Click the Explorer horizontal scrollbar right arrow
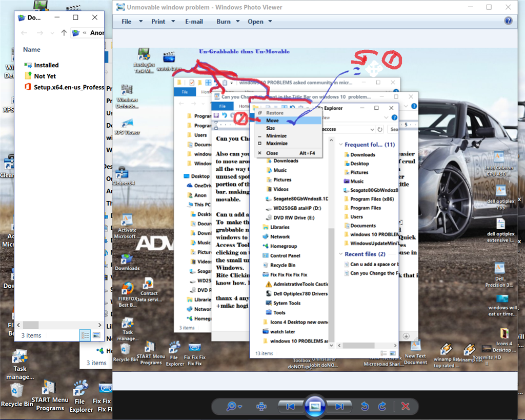The height and width of the screenshot is (420, 525). click(99, 325)
